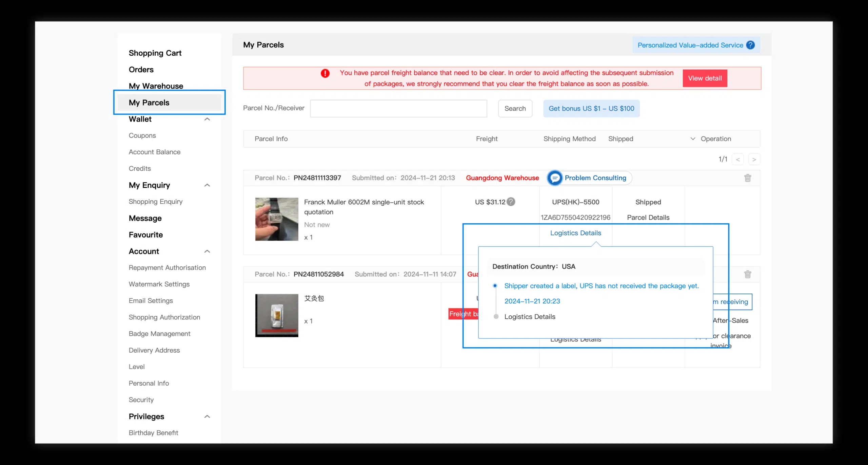Click Personalized Value-added Service link
868x465 pixels.
pyautogui.click(x=690, y=45)
